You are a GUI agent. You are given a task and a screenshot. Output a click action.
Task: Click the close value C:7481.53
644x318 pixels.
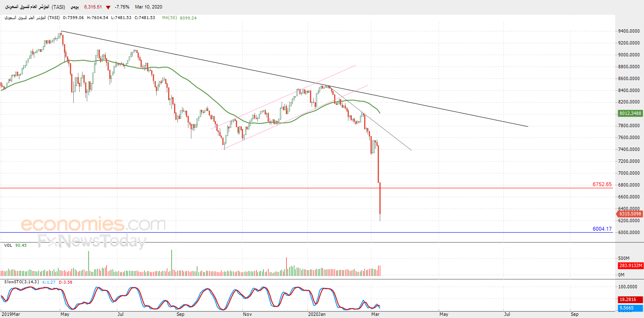point(144,18)
